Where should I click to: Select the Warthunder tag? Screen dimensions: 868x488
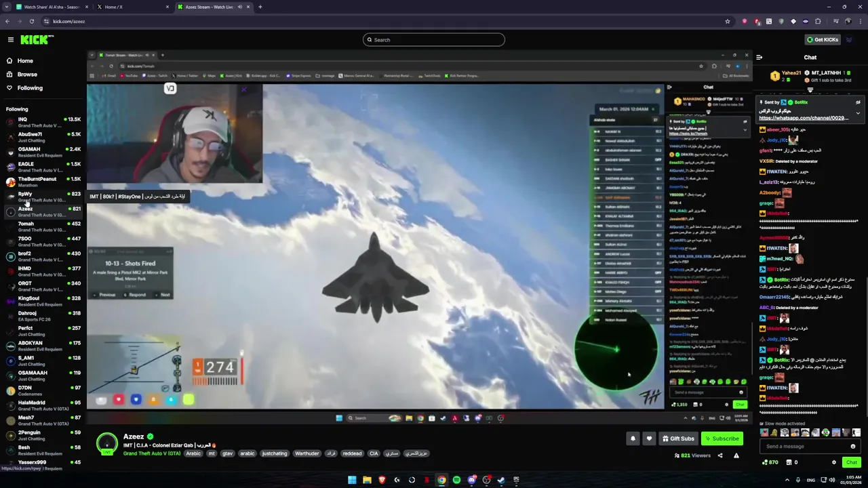tap(307, 453)
